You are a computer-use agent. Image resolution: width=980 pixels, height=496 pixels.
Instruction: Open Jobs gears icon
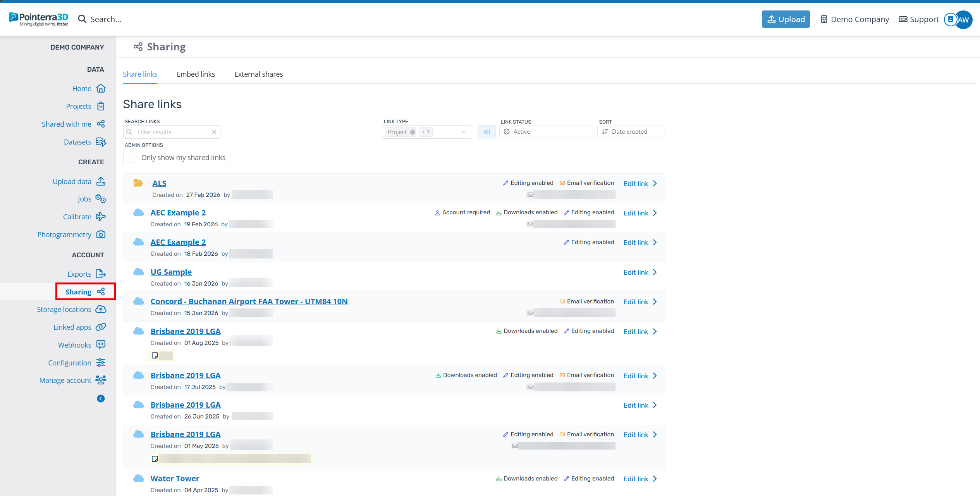click(101, 199)
